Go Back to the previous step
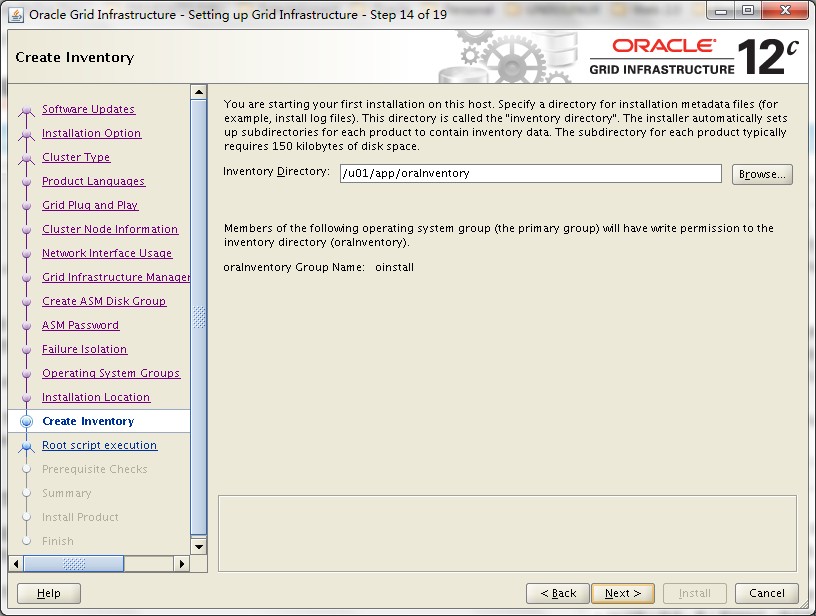This screenshot has width=816, height=616. (x=558, y=593)
